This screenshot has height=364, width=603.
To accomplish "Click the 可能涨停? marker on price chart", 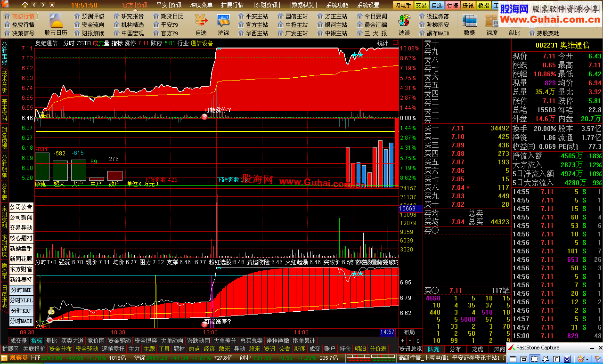I will (218, 110).
